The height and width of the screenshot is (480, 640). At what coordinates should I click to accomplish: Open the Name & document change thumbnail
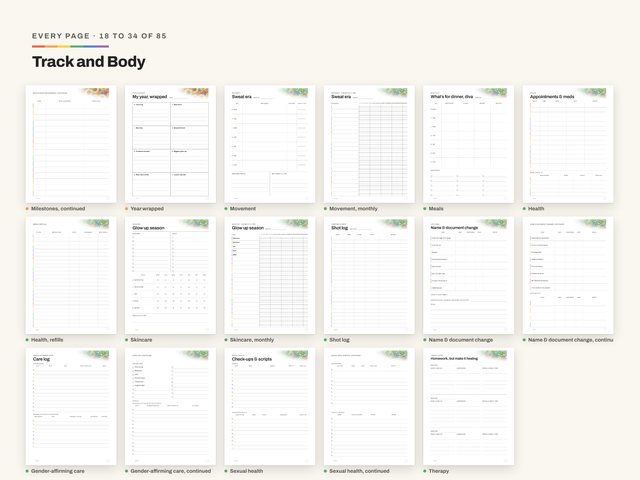(469, 276)
